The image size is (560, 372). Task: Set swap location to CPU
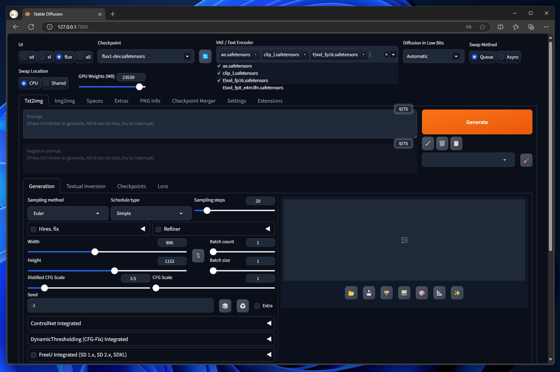(x=30, y=83)
